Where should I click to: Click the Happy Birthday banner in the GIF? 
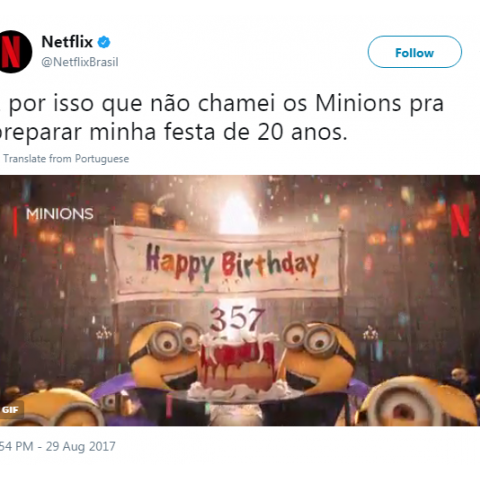226,263
